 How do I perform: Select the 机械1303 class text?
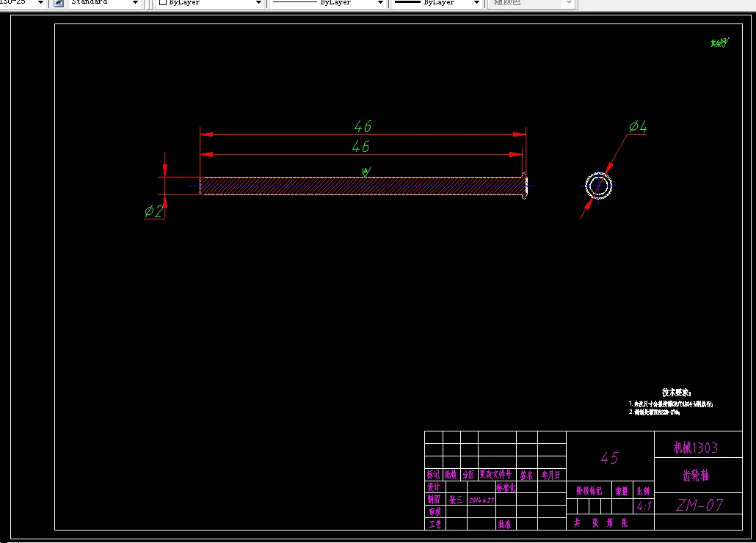696,448
